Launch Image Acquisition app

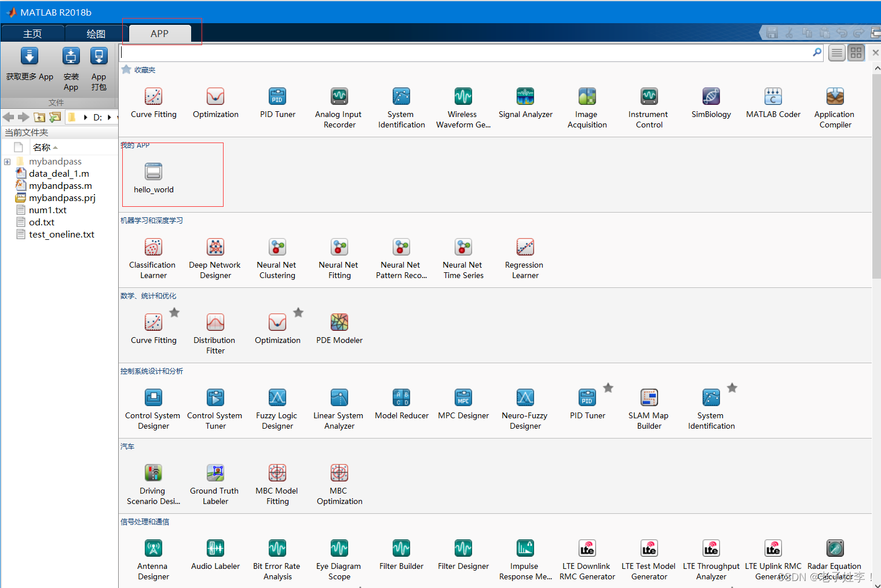(x=587, y=108)
